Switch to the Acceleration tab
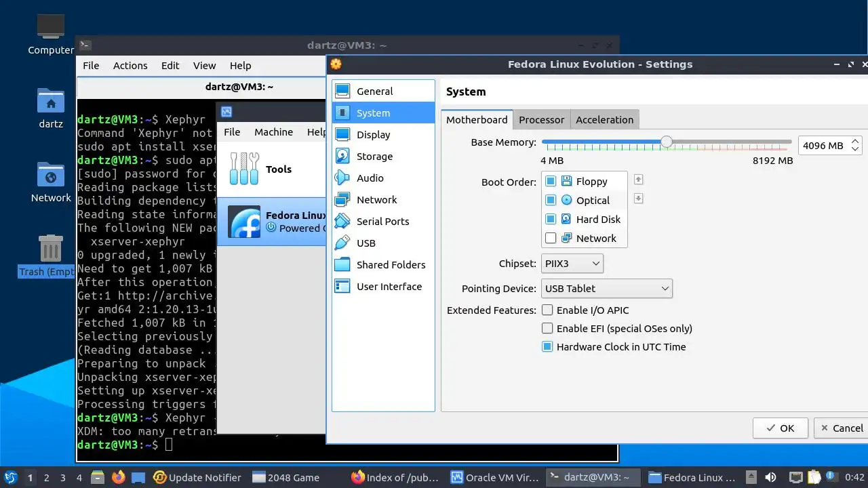The width and height of the screenshot is (868, 488). click(604, 119)
